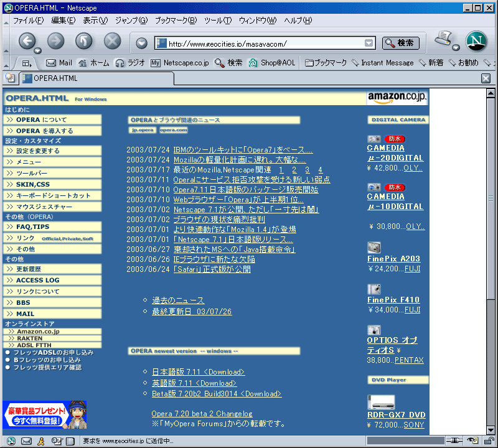Image resolution: width=498 pixels, height=448 pixels.
Task: Click the Navigator icon in the status bar
Action: 11,441
